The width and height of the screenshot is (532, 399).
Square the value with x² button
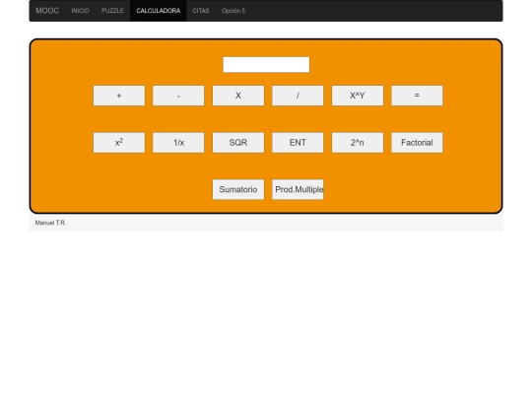(x=119, y=143)
